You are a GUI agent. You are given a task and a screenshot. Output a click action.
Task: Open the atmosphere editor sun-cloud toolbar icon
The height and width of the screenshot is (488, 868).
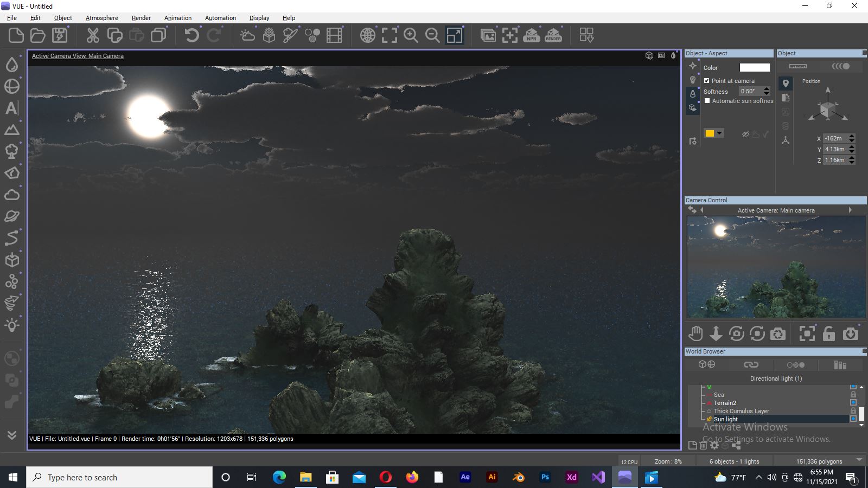point(247,36)
